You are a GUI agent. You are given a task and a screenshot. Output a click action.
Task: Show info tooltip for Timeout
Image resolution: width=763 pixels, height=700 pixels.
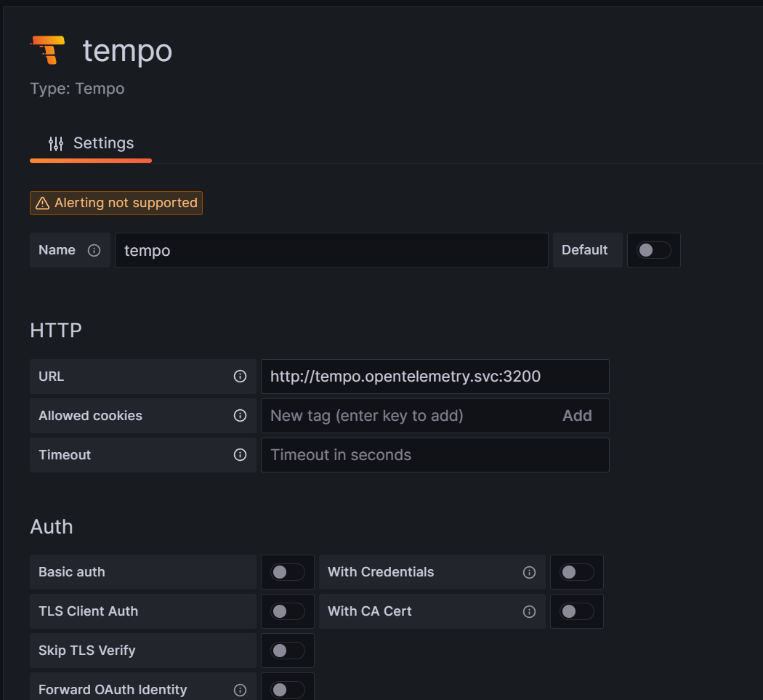[x=240, y=454]
